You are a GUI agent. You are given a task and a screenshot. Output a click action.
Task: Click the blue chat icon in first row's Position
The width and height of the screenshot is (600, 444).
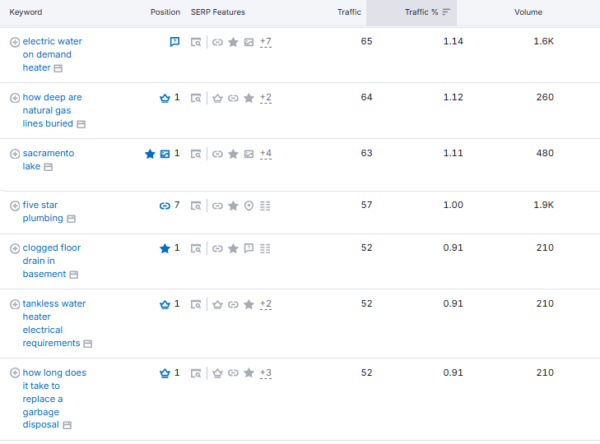pos(175,42)
